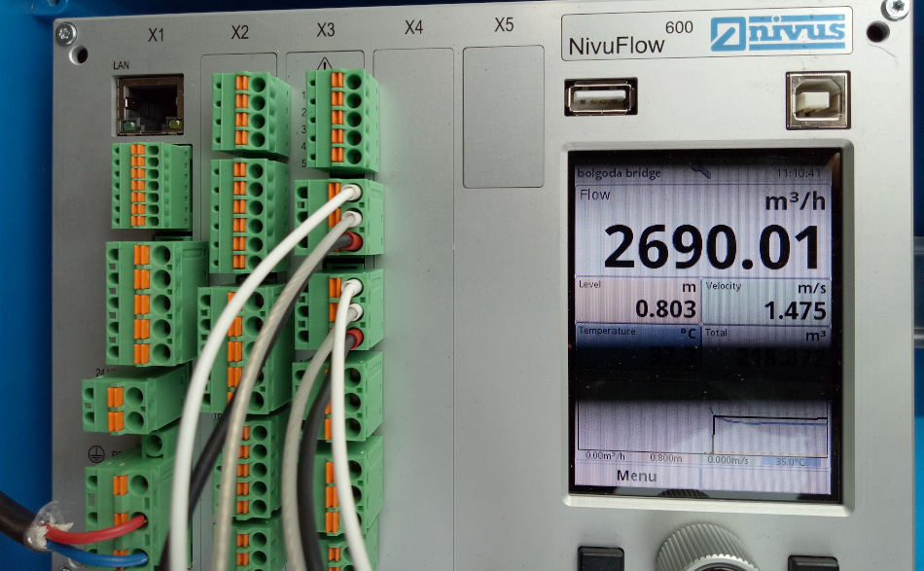Click the X5 slot label
Screen dimensions: 924x571
(504, 24)
